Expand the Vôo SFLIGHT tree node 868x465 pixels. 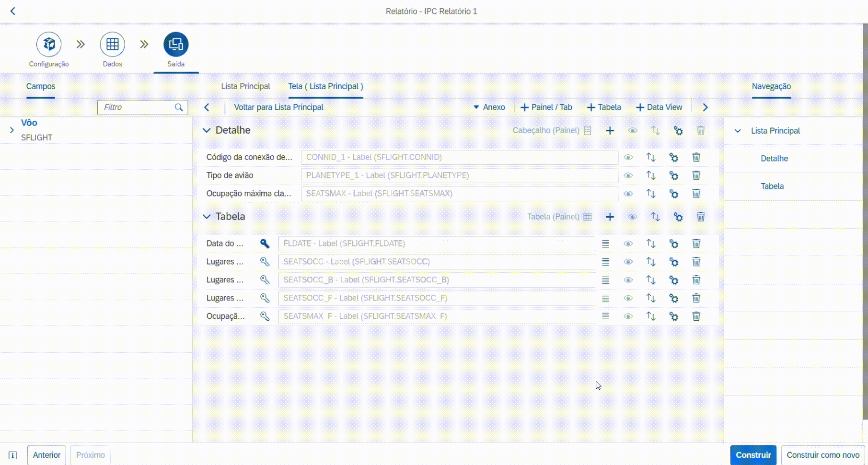coord(12,130)
